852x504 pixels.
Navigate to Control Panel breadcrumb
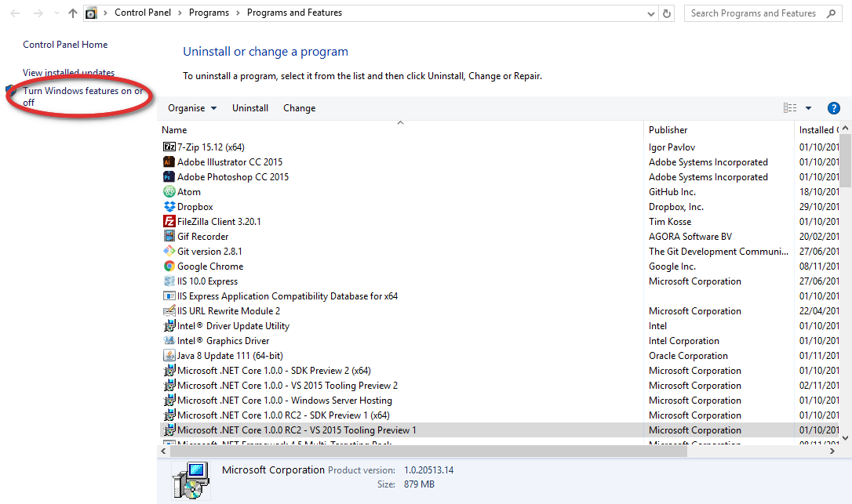[x=142, y=13]
